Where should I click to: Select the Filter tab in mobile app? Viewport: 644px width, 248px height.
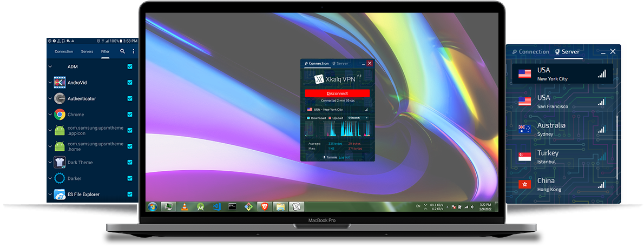tap(106, 52)
